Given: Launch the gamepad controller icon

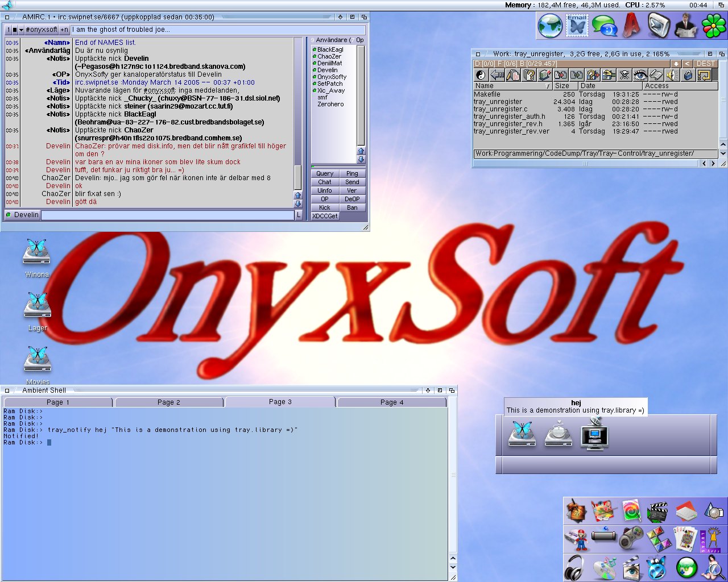Looking at the screenshot, I should click(x=631, y=539).
